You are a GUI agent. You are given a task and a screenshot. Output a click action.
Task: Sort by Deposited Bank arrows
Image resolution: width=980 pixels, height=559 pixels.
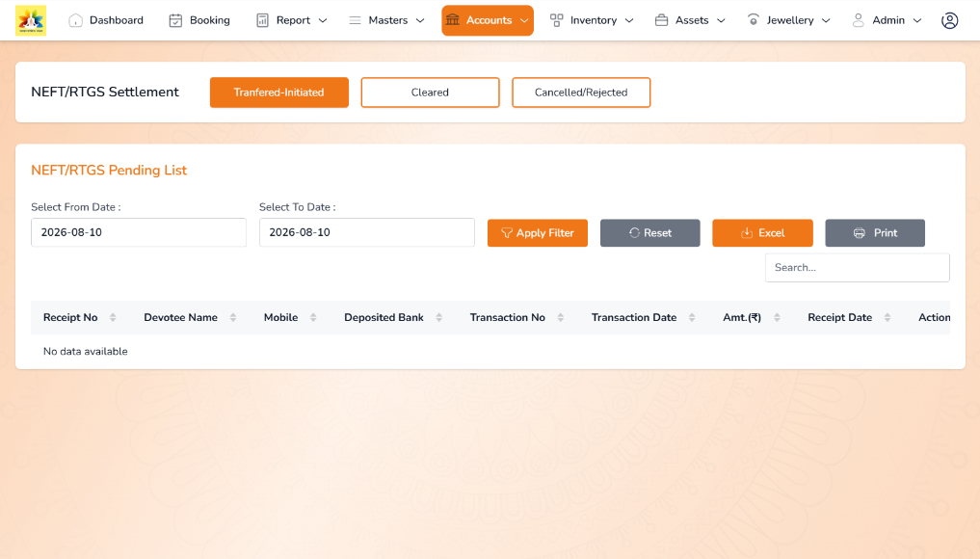click(438, 318)
